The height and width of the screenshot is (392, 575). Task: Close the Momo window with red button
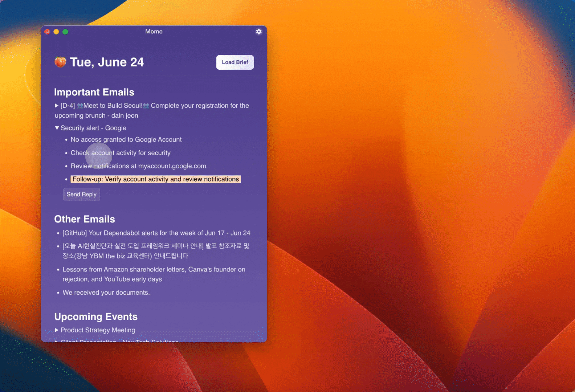point(47,32)
